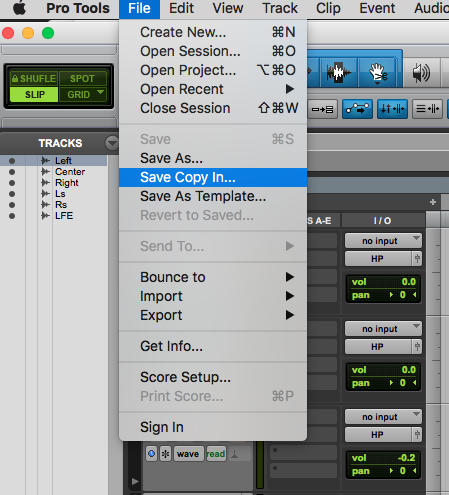Toggle show/hide dot for LFE track
The width and height of the screenshot is (449, 495).
(12, 216)
